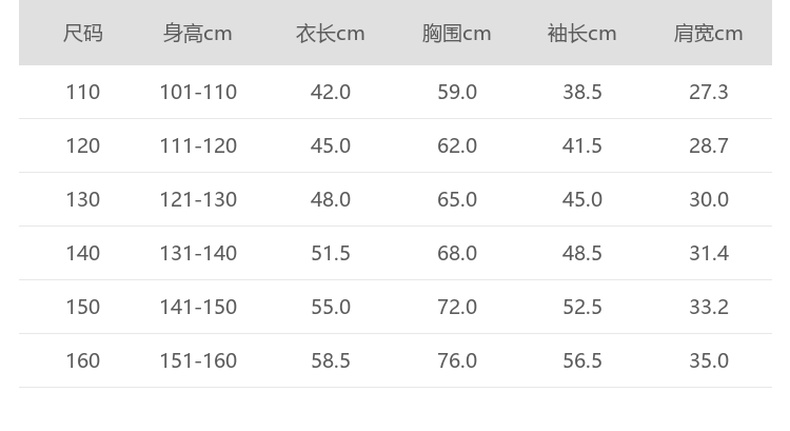Click chest value 65.0
Image resolution: width=790 pixels, height=431 pixels.
pos(457,200)
